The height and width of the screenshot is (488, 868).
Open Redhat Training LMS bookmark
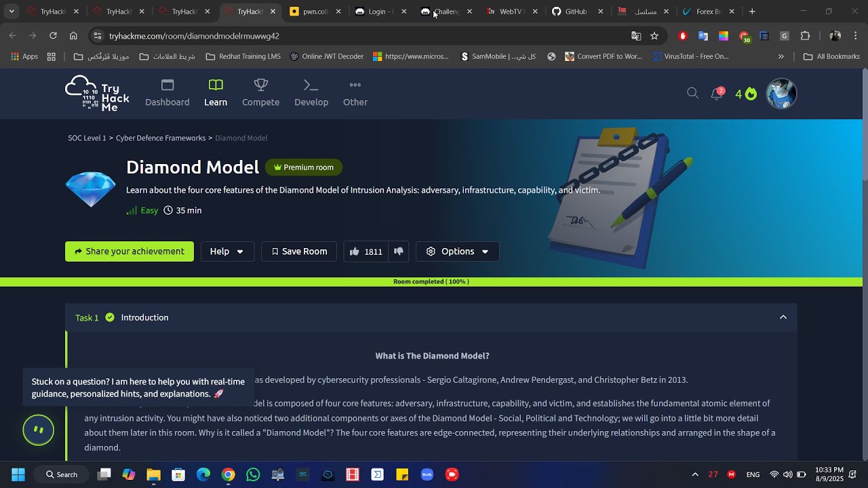[243, 56]
